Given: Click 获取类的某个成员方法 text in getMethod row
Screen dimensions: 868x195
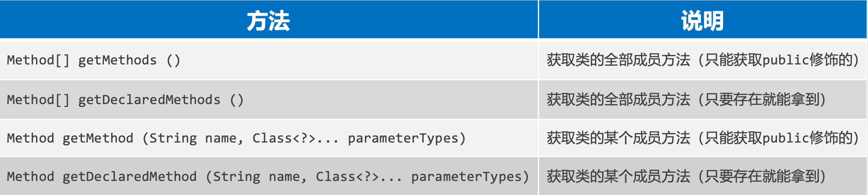Looking at the screenshot, I should [x=619, y=138].
